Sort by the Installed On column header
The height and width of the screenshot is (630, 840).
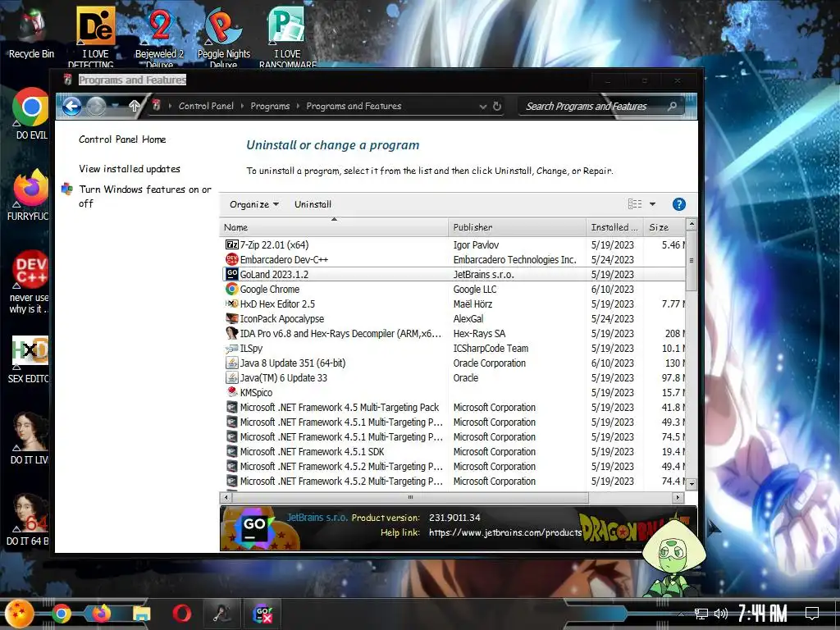click(615, 227)
